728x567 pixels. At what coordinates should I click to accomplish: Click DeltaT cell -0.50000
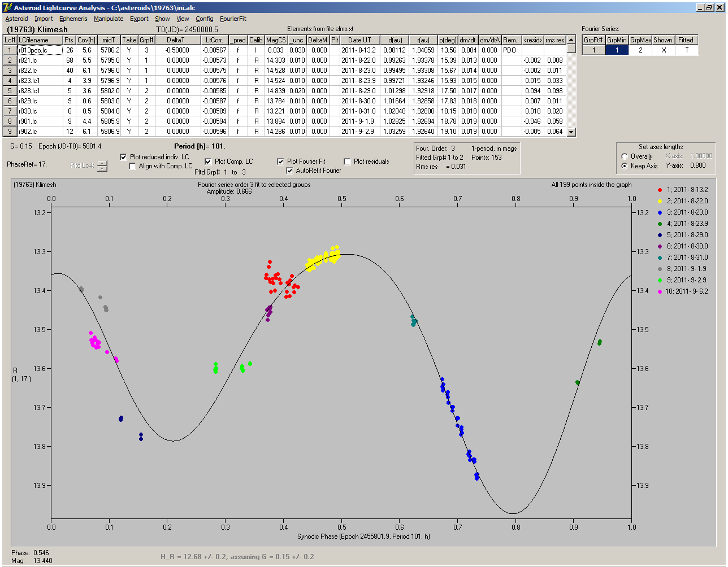[x=176, y=50]
